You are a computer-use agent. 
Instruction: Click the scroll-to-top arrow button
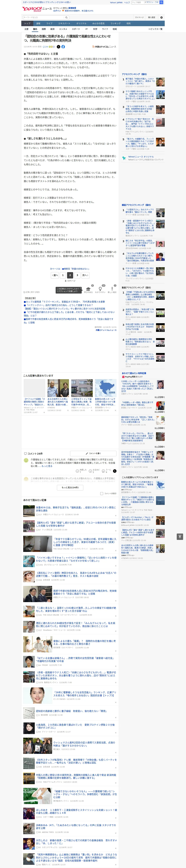pos(180,536)
